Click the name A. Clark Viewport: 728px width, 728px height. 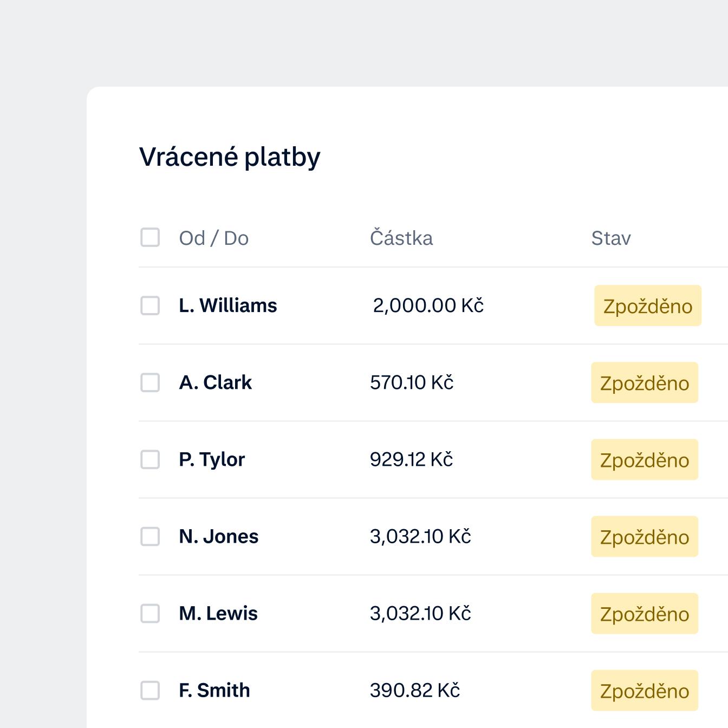pyautogui.click(x=216, y=382)
